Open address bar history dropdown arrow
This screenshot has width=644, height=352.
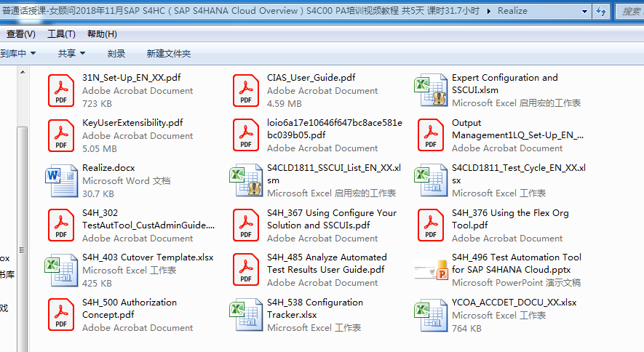click(584, 12)
